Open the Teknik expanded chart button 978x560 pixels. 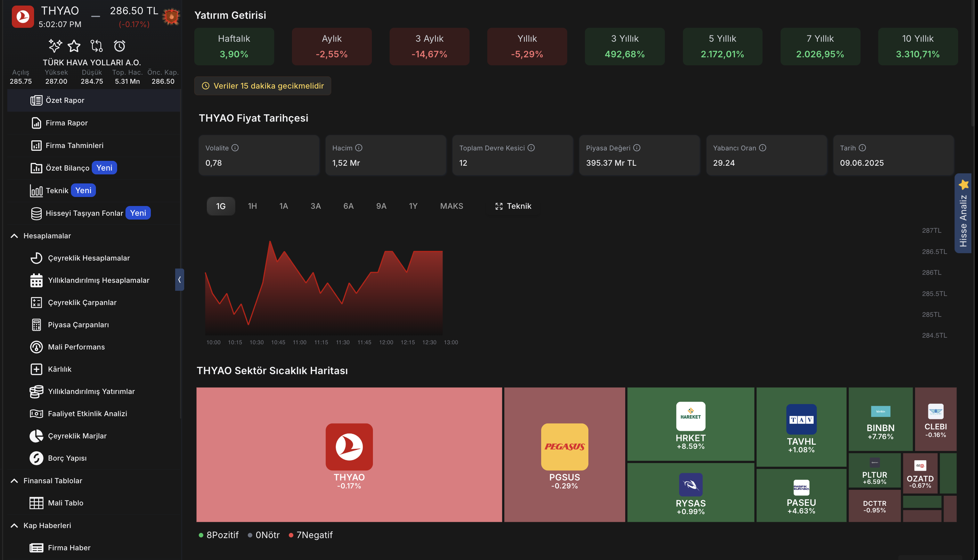click(x=513, y=206)
